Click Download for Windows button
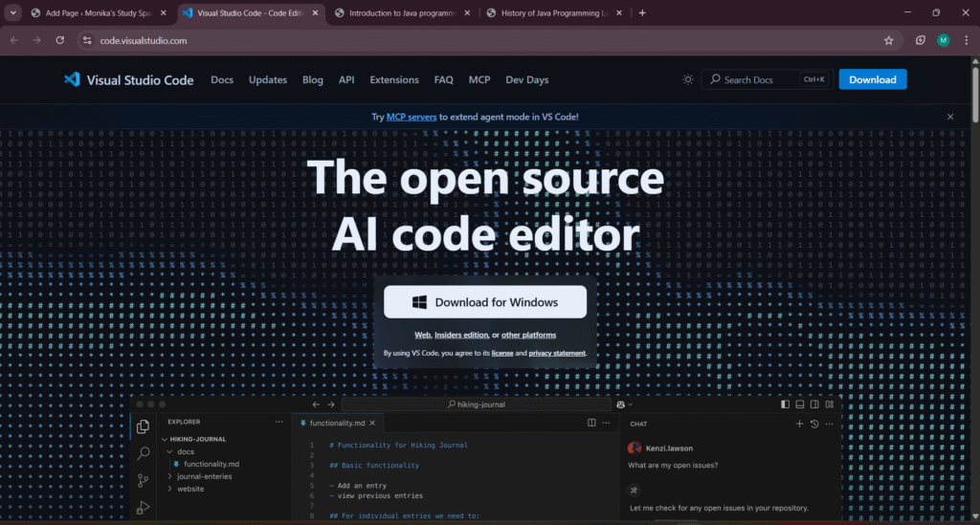Viewport: 980px width, 525px height. point(485,302)
